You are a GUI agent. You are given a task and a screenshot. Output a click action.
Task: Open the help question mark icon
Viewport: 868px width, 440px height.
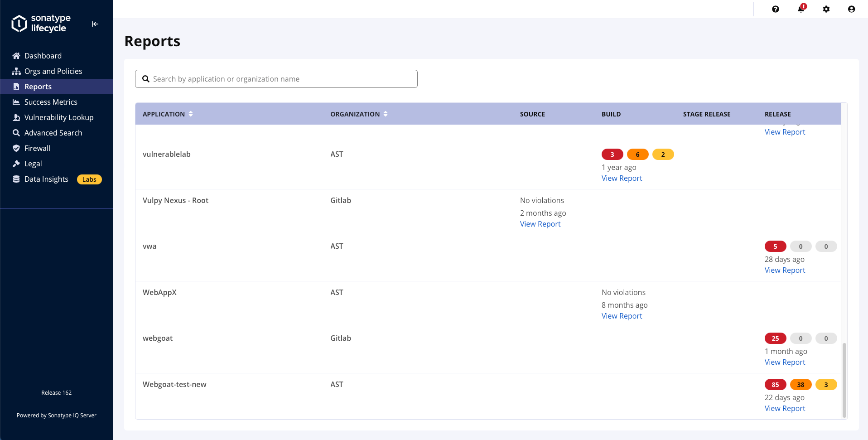(x=775, y=9)
